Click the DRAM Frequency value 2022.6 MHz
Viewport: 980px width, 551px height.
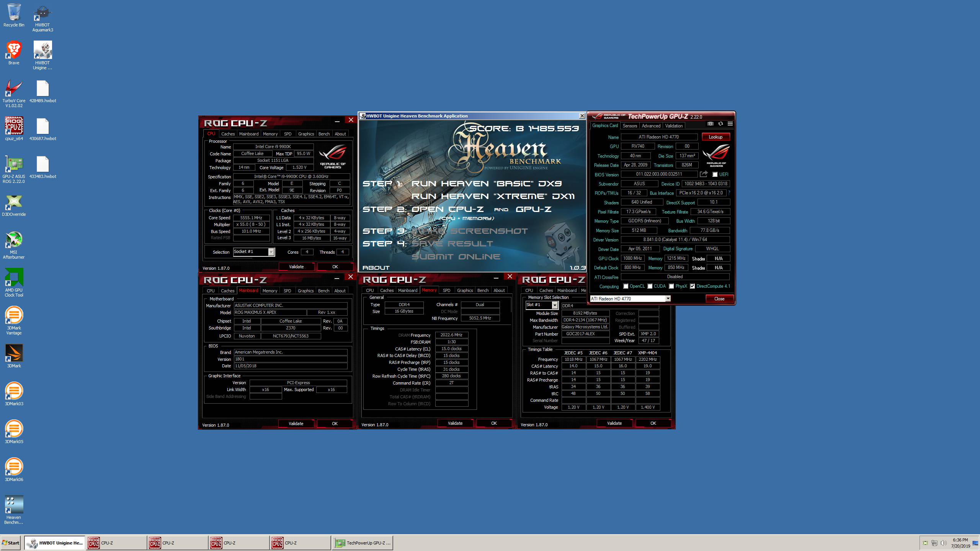point(451,335)
